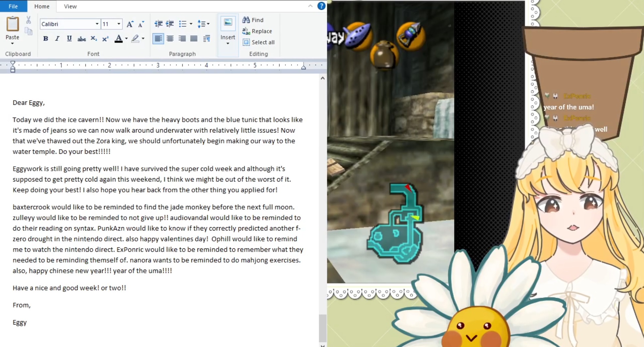The width and height of the screenshot is (644, 347).
Task: Click the scroll up arrow of the document
Action: 323,78
